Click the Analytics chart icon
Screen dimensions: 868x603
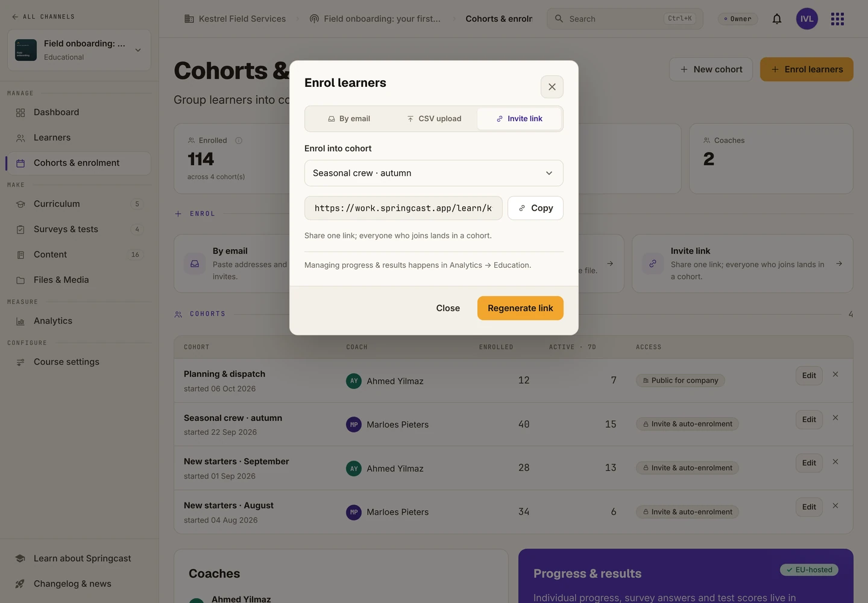(x=20, y=321)
